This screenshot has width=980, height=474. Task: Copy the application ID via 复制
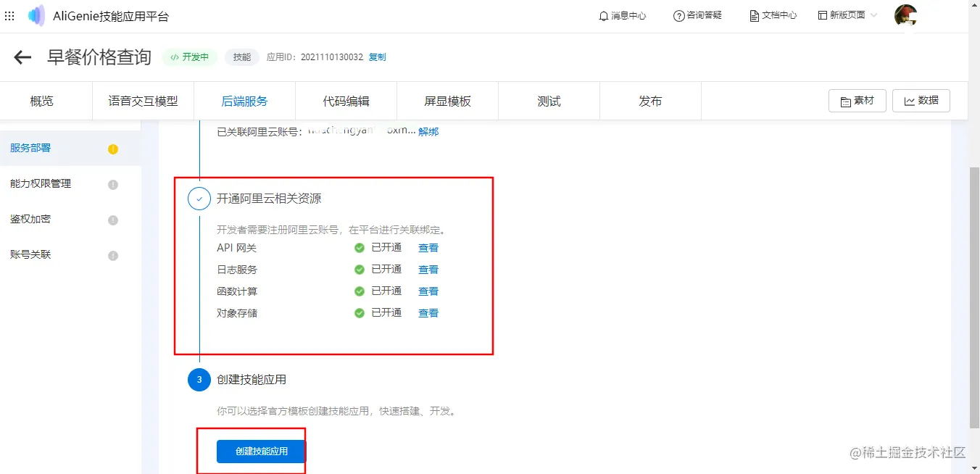(x=377, y=57)
